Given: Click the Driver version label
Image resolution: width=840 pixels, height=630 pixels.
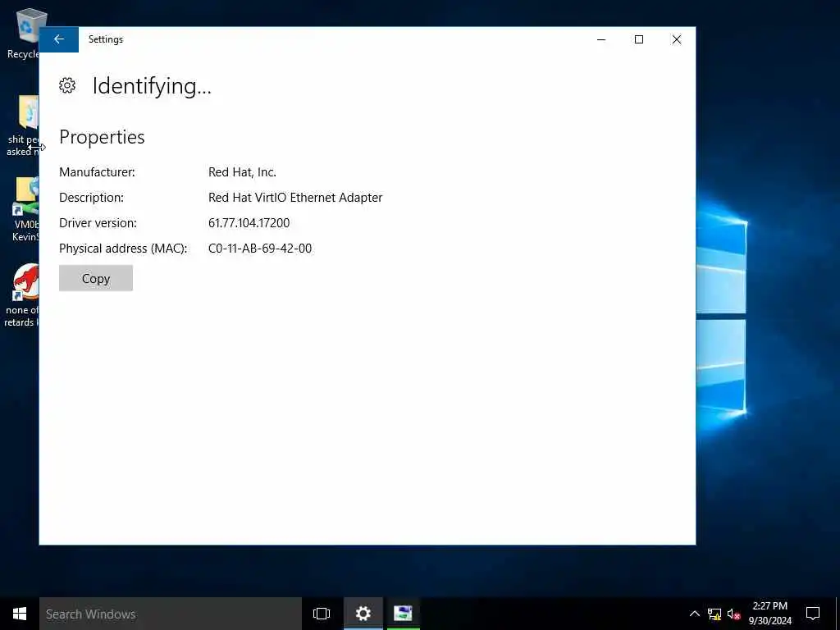Looking at the screenshot, I should pyautogui.click(x=98, y=223).
